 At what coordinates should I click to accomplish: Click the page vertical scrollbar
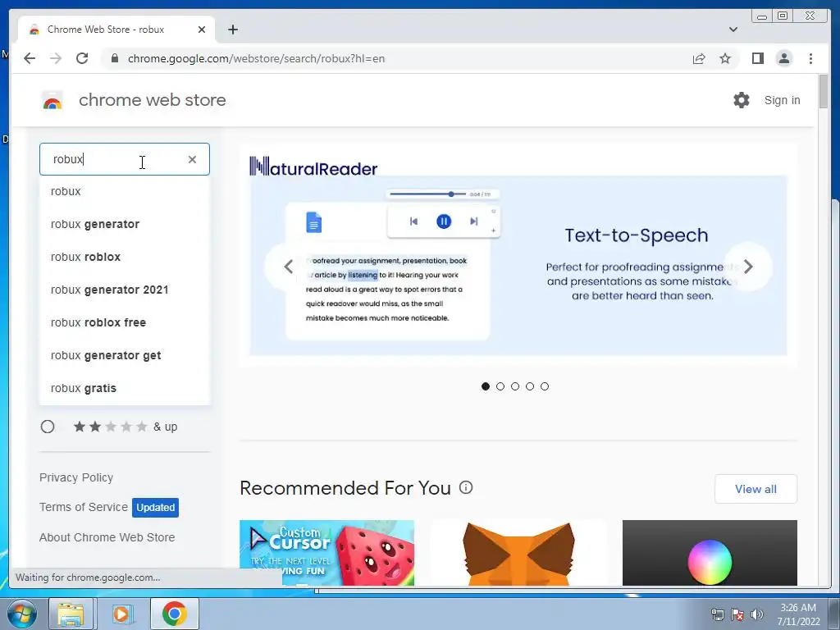pyautogui.click(x=824, y=91)
